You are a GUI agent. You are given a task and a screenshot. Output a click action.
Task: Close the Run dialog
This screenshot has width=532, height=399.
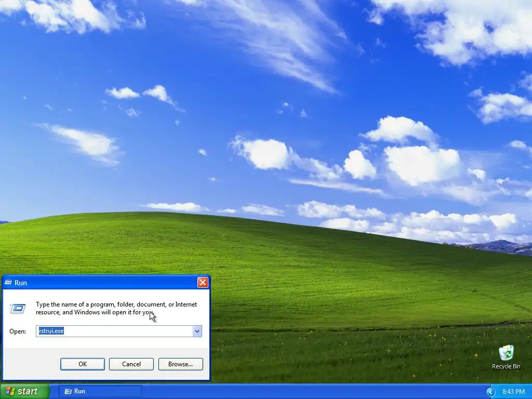[203, 282]
